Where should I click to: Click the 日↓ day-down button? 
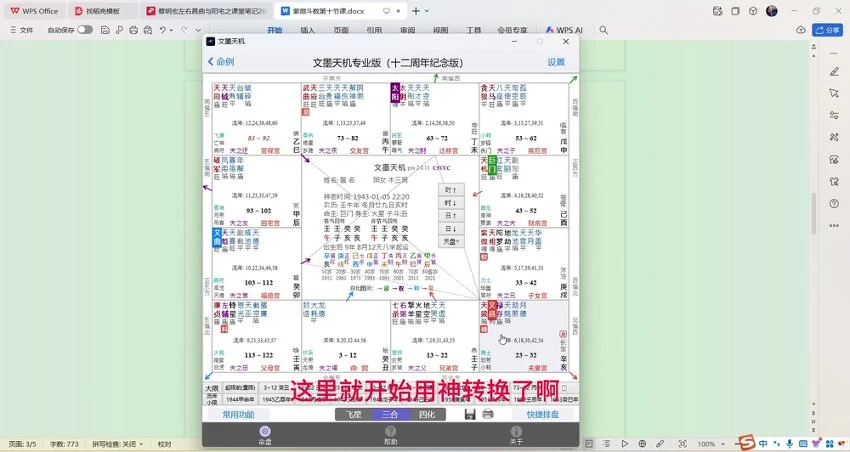[451, 229]
